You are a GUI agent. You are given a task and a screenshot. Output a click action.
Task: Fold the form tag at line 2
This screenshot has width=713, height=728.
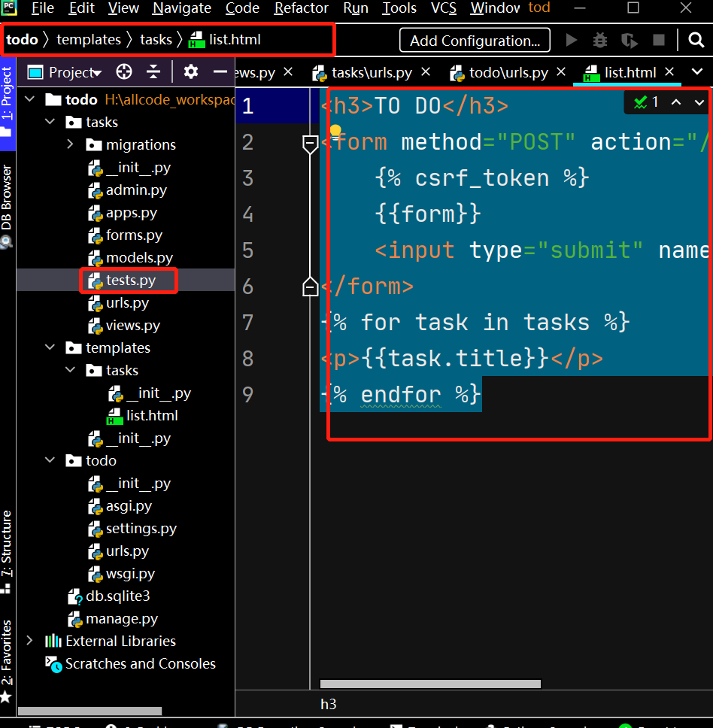click(x=310, y=144)
